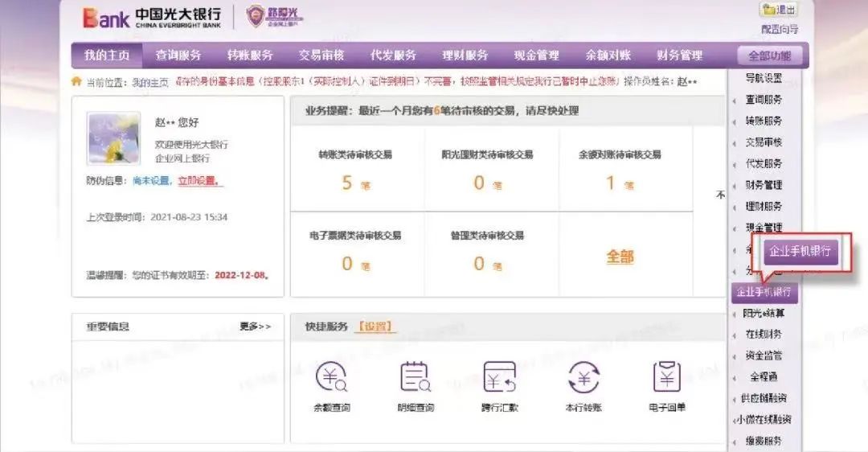Click the user avatar picture
The image size is (868, 452).
(x=113, y=138)
